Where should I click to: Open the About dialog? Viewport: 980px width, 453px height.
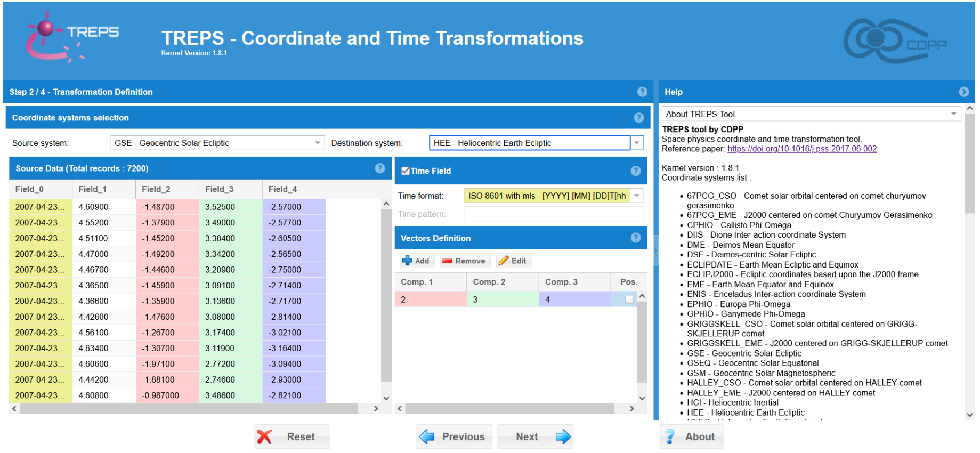(691, 436)
